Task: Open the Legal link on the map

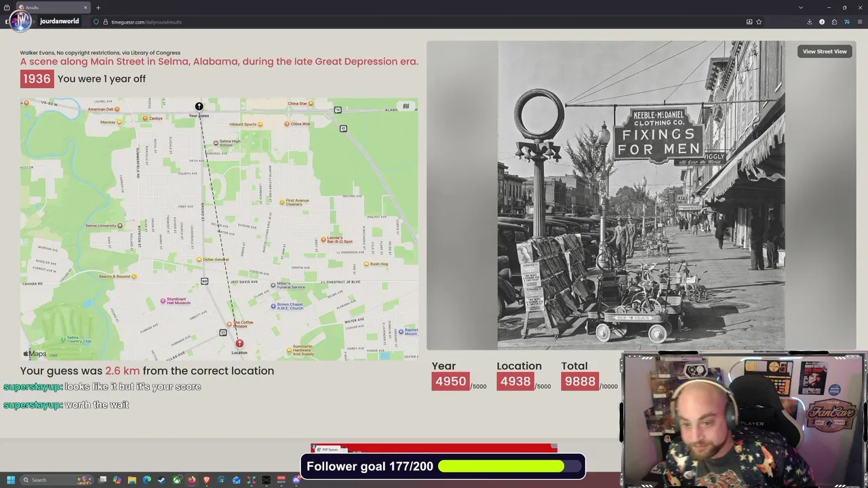Action: tap(53, 355)
